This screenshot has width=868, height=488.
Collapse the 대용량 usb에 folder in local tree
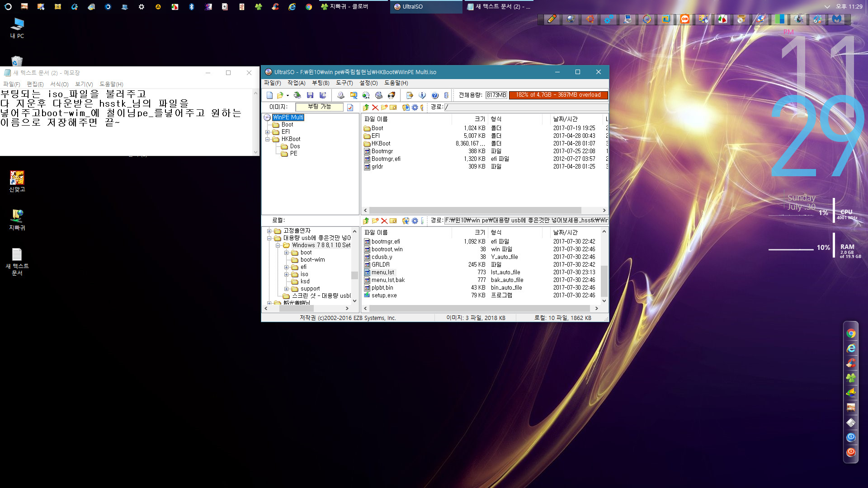[269, 238]
